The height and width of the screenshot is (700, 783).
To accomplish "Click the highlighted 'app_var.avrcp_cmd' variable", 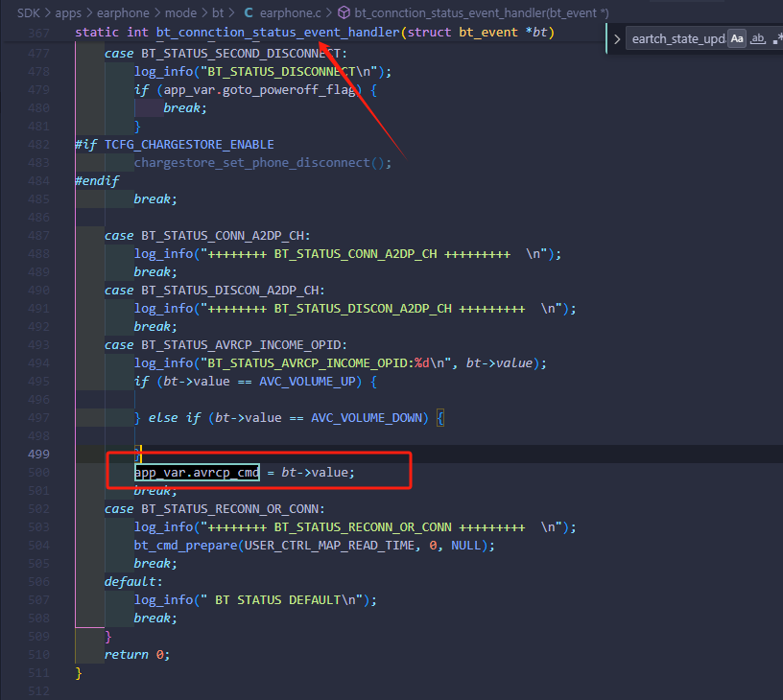I will 197,473.
